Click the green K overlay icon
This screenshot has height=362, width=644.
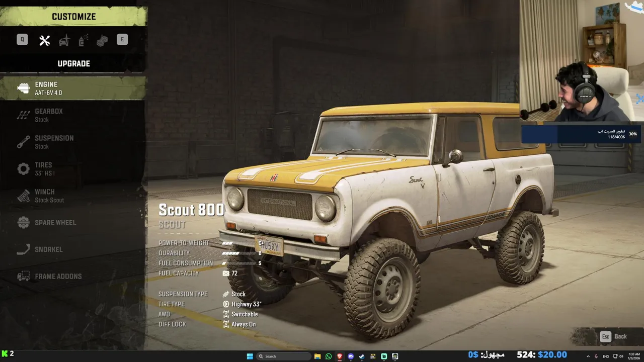pos(5,354)
